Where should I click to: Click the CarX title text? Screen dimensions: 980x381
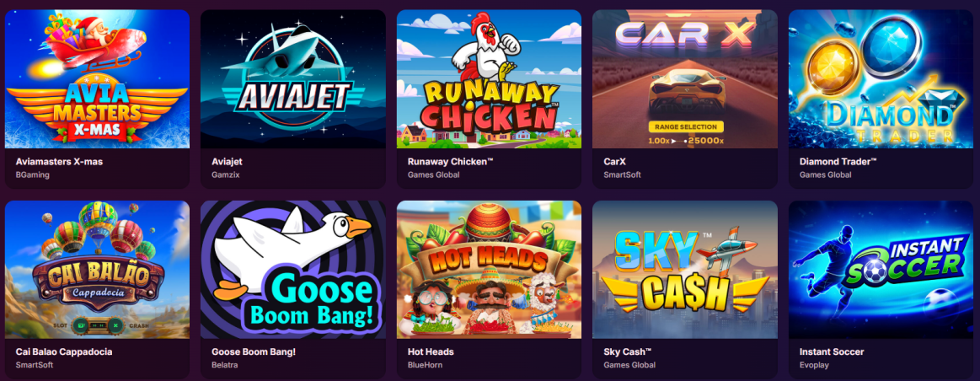pos(614,161)
